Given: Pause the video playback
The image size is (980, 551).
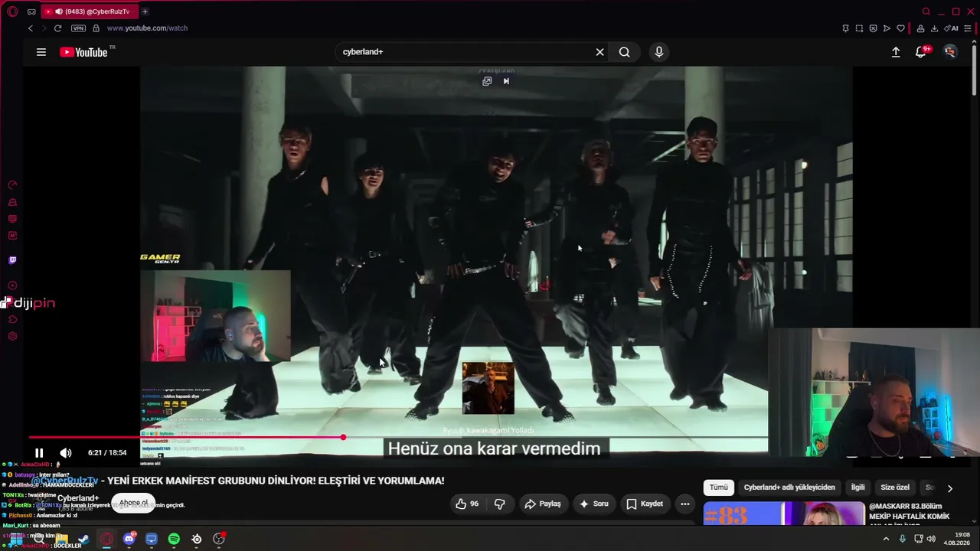Looking at the screenshot, I should pyautogui.click(x=39, y=453).
